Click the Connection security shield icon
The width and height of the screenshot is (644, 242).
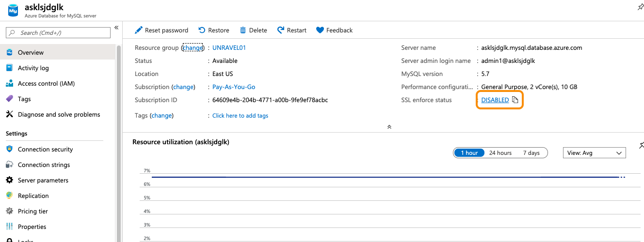point(9,149)
